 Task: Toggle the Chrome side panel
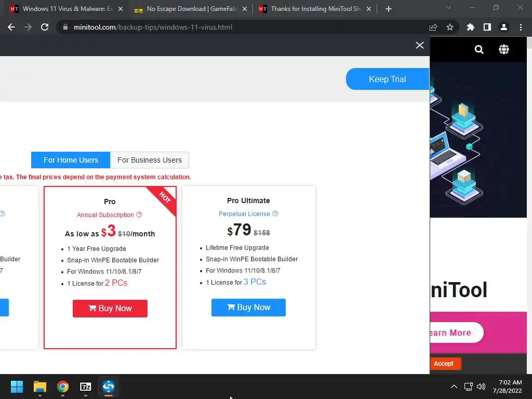pyautogui.click(x=487, y=27)
